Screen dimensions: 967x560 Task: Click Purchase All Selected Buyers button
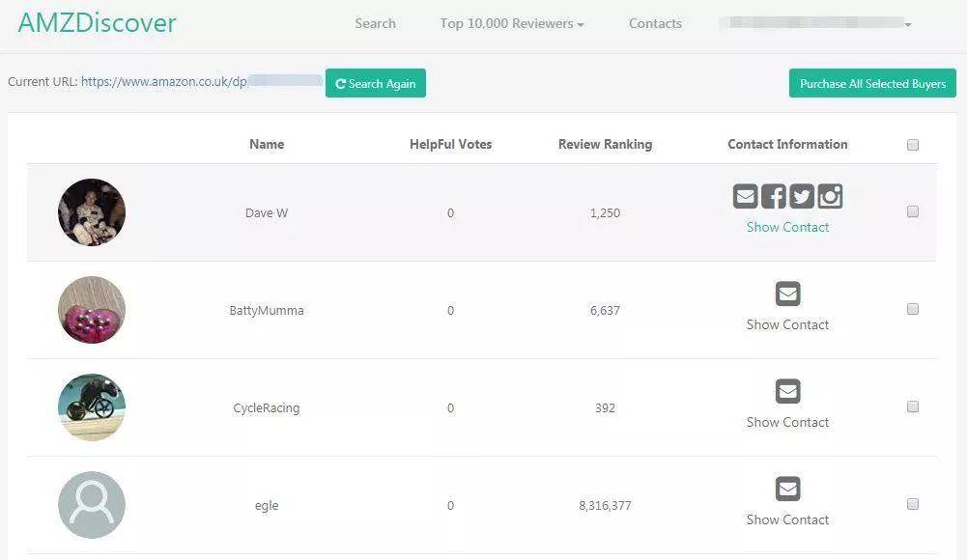(872, 83)
